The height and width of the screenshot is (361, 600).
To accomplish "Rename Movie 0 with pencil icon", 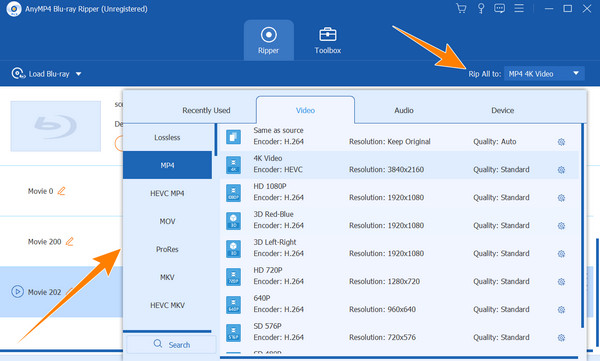I will (62, 191).
